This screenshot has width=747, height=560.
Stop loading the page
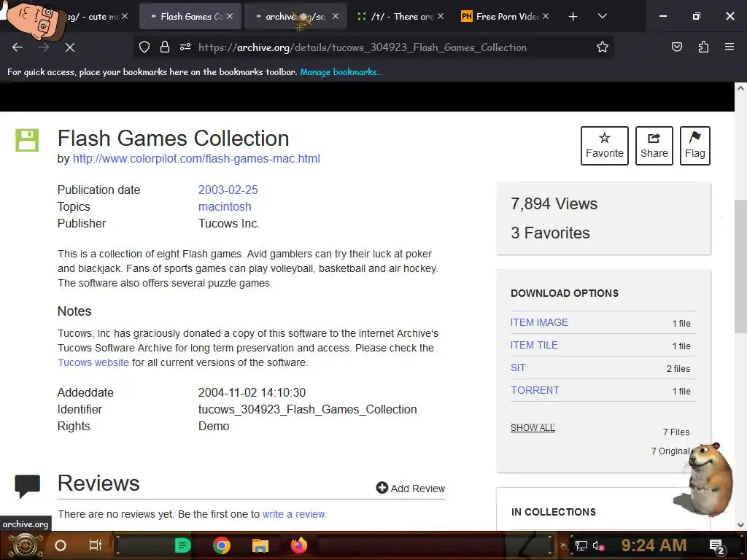[x=70, y=47]
